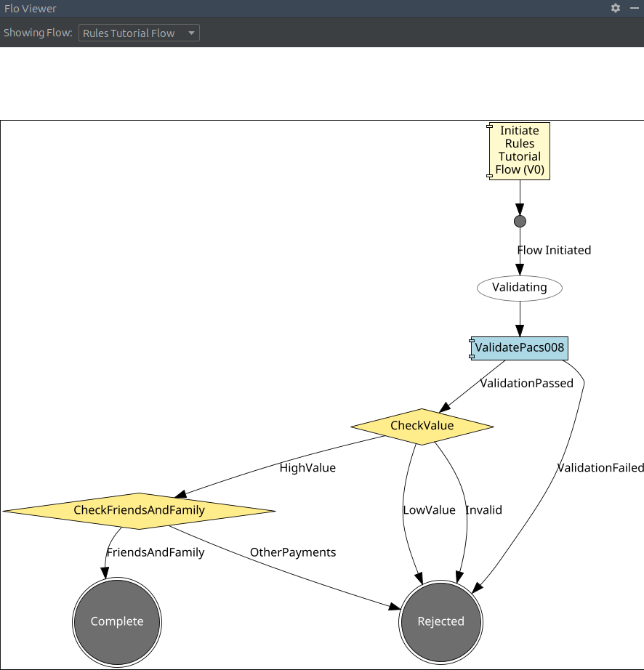Click the Rejected terminal state circle
The height and width of the screenshot is (670, 644).
point(440,621)
